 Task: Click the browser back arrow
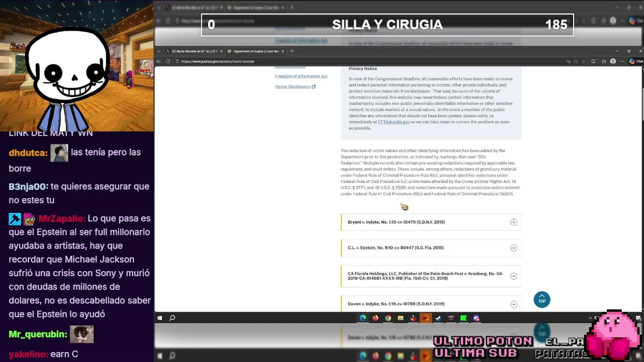point(159,61)
